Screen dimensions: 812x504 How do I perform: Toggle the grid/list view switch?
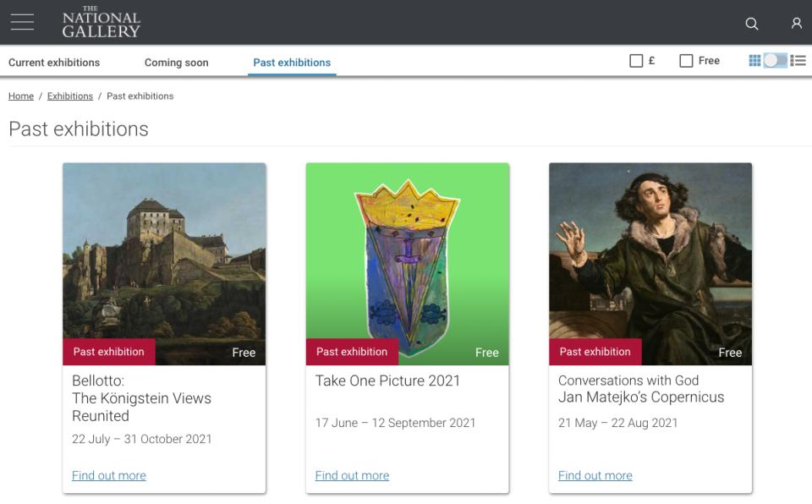tap(776, 61)
